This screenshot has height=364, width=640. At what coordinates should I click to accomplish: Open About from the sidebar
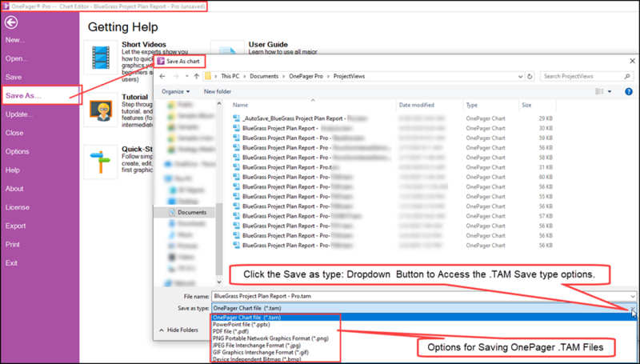(14, 189)
